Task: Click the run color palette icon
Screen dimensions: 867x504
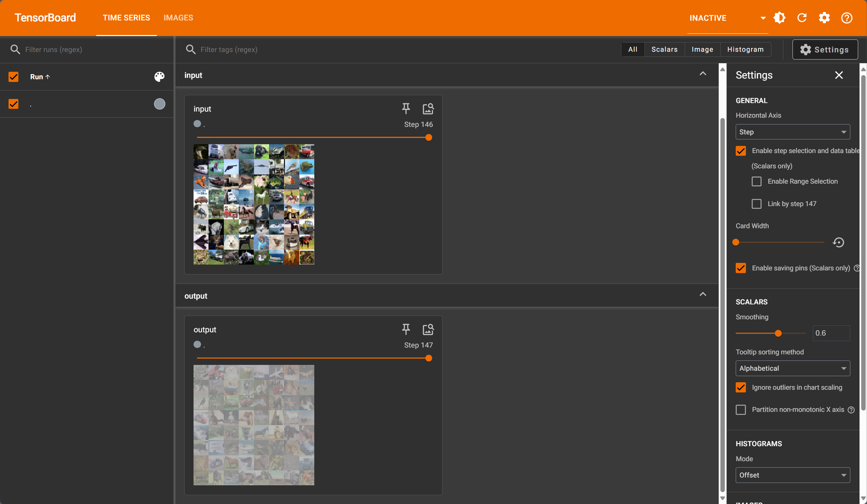Action: tap(159, 77)
